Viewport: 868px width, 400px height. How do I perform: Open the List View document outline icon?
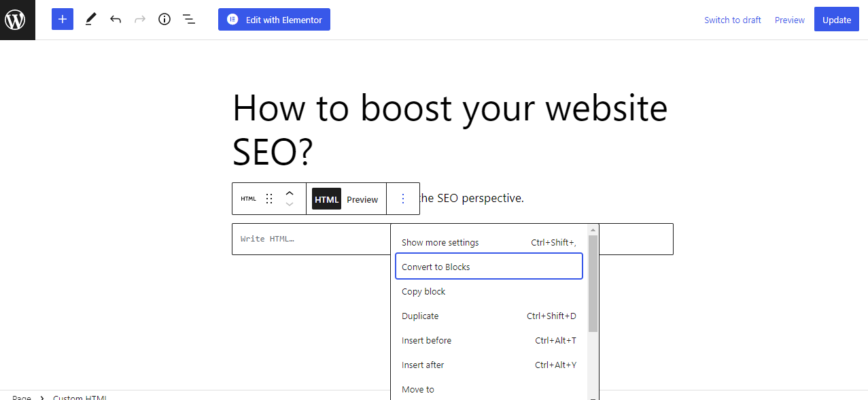click(188, 19)
